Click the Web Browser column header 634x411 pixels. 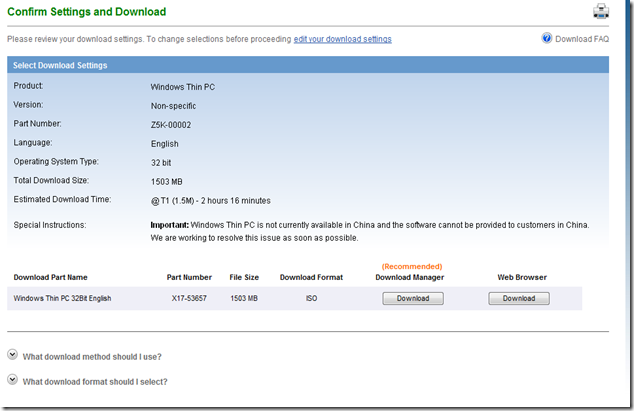coord(522,277)
